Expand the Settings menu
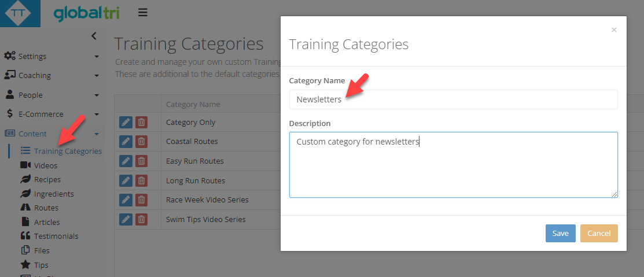Screen dimensions: 644x277 [52, 56]
